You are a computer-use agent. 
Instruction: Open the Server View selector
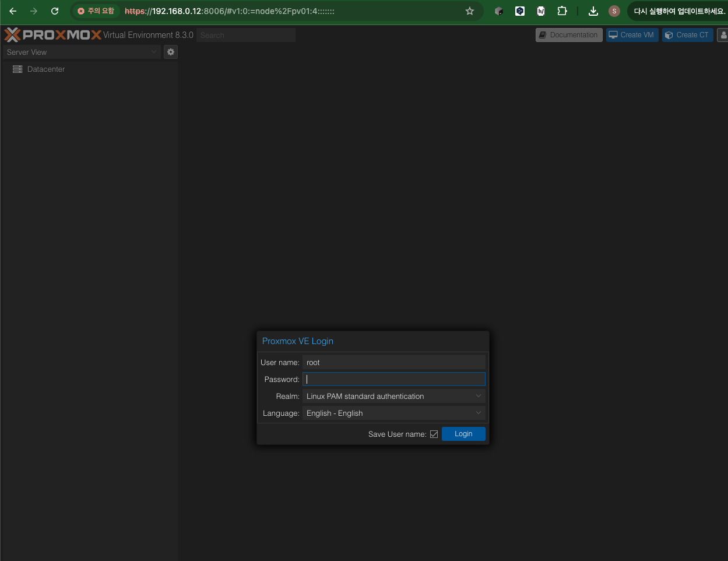pyautogui.click(x=82, y=52)
